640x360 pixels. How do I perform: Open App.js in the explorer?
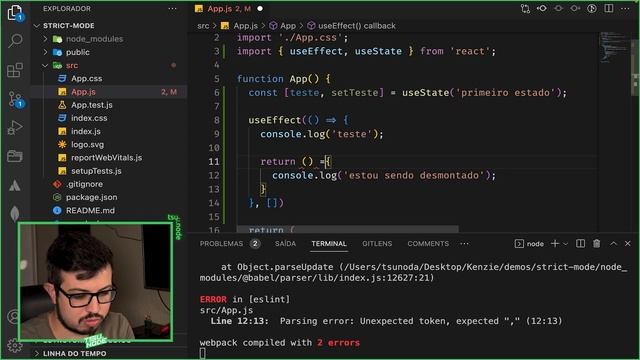pyautogui.click(x=83, y=92)
